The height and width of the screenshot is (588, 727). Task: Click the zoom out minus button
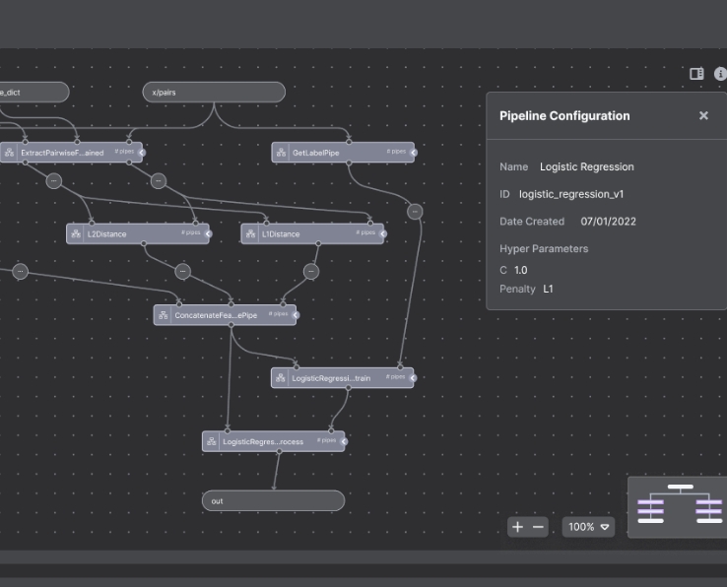pos(539,527)
